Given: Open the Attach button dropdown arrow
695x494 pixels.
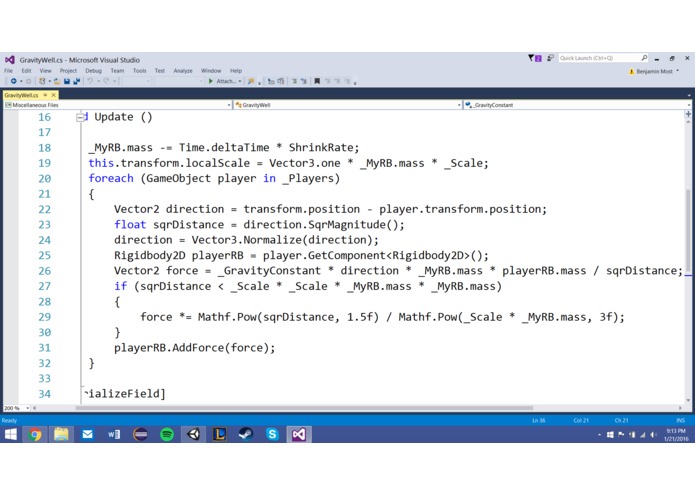Looking at the screenshot, I should [x=240, y=81].
